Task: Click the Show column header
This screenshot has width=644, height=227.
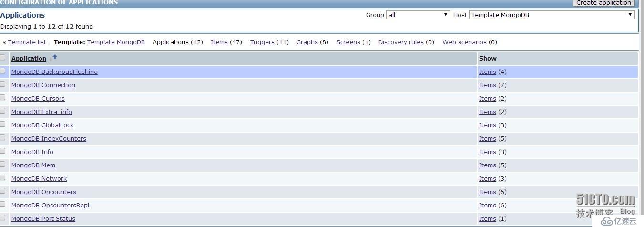Action: click(488, 58)
